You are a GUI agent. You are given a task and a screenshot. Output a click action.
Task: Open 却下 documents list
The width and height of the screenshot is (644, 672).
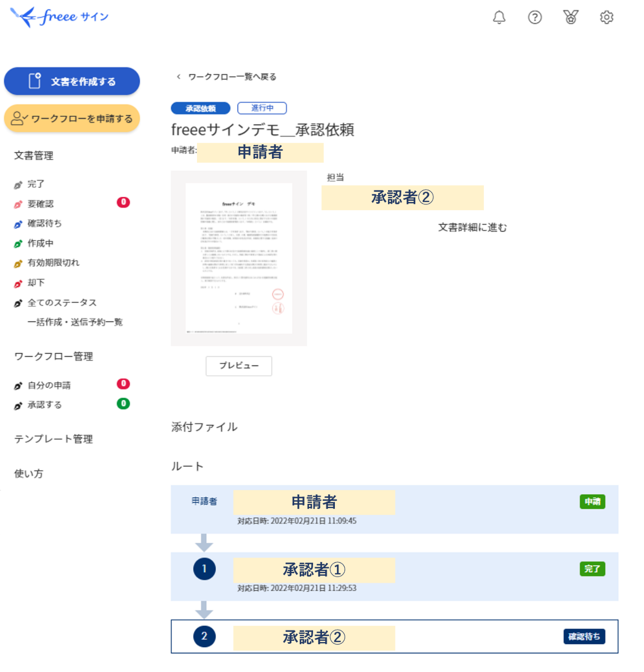coord(36,283)
